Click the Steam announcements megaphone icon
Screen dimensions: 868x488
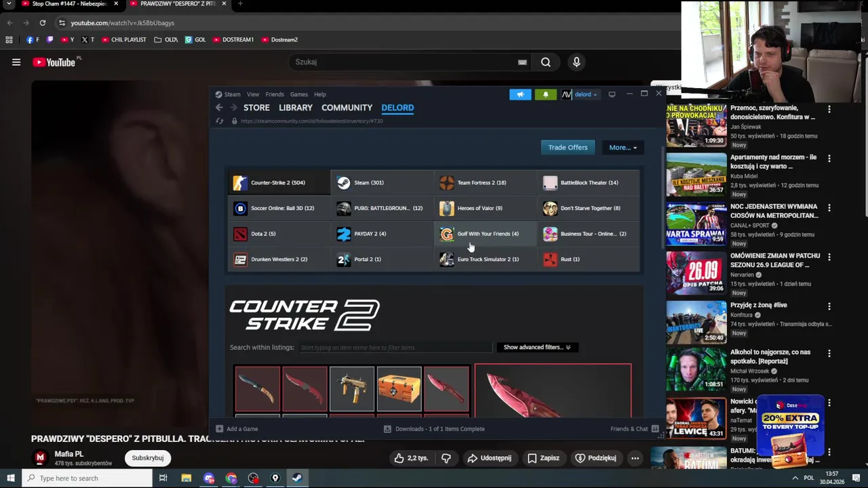pos(520,94)
